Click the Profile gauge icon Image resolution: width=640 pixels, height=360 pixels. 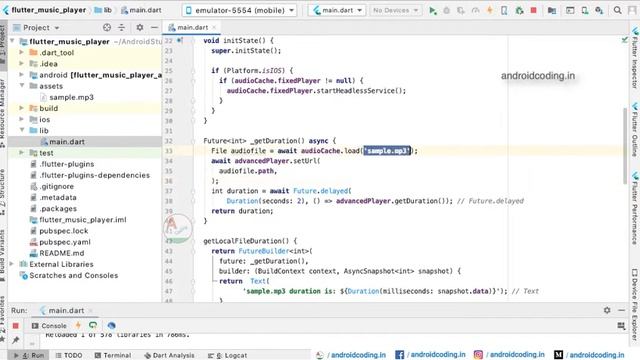476,11
